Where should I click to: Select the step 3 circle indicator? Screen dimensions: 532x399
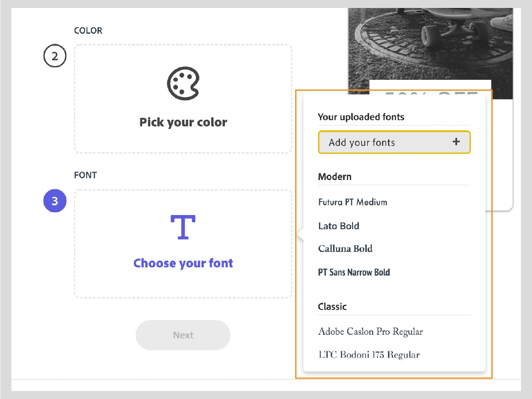(x=54, y=201)
